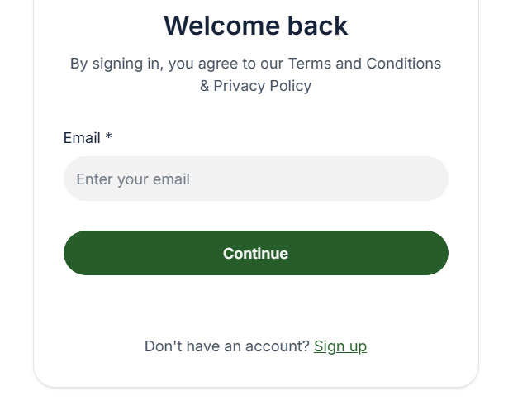The width and height of the screenshot is (532, 410).
Task: Click the underlined green Sign up text
Action: click(x=340, y=346)
